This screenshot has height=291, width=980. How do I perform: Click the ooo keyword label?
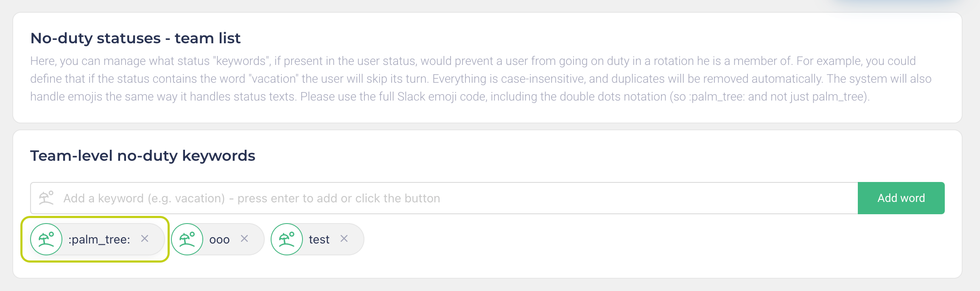[219, 240]
